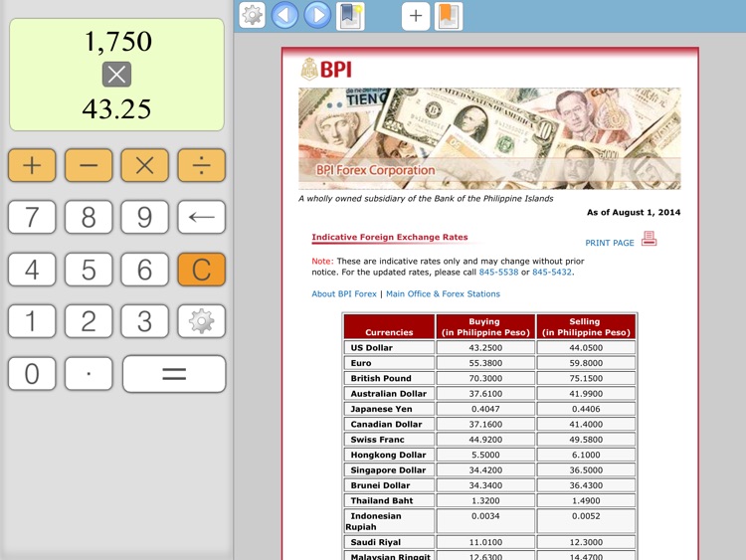This screenshot has height=560, width=746.
Task: Tap digit 3 on the keypad
Action: click(x=144, y=321)
